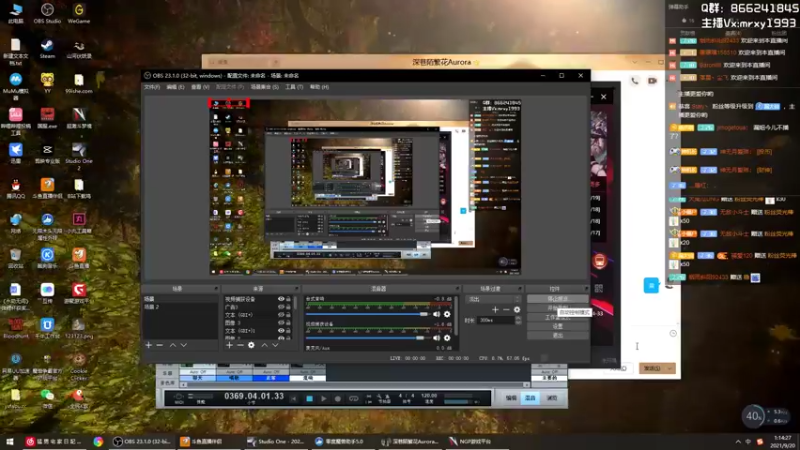
Task: Open source properties with the gear icon
Action: point(251,345)
